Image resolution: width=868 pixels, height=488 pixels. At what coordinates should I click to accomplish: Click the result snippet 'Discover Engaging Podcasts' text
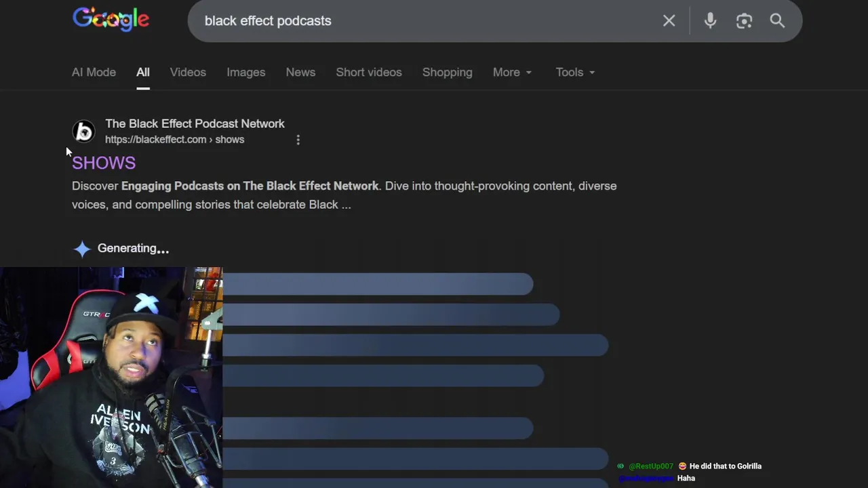[x=344, y=195]
